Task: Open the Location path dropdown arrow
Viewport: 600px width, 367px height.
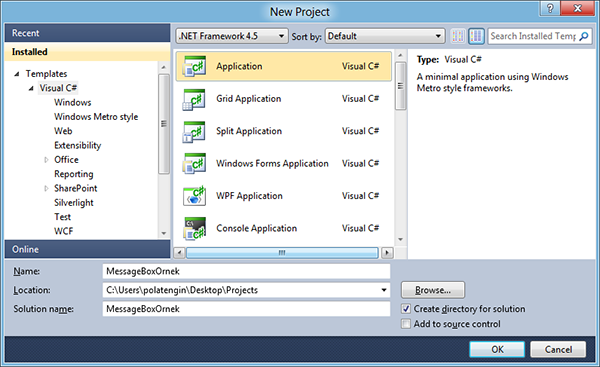Action: 384,290
